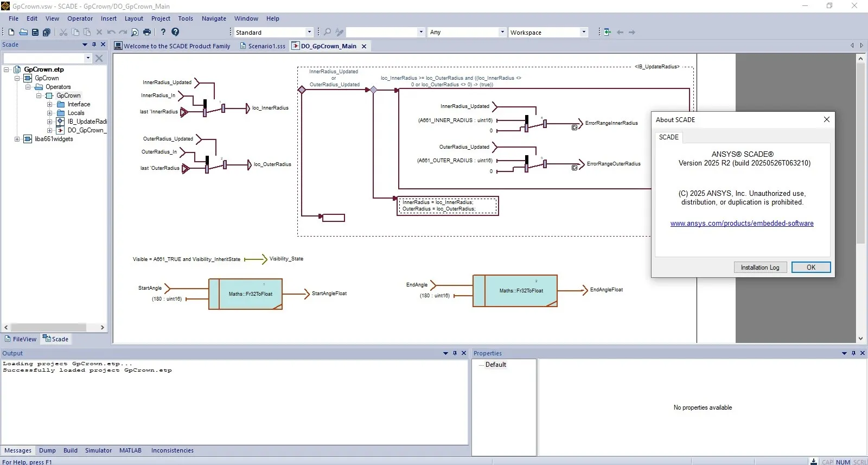
Task: Open the ansys.com embedded-software link
Action: point(742,224)
